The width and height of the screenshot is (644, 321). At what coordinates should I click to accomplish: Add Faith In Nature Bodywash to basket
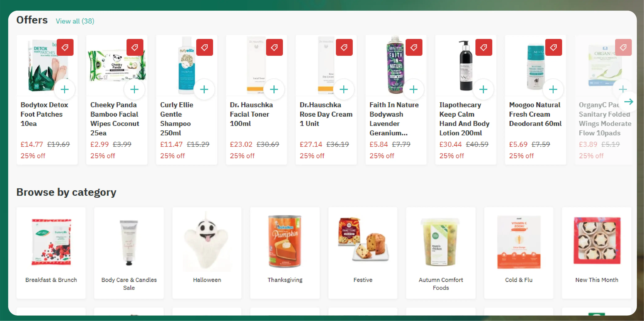tap(413, 89)
